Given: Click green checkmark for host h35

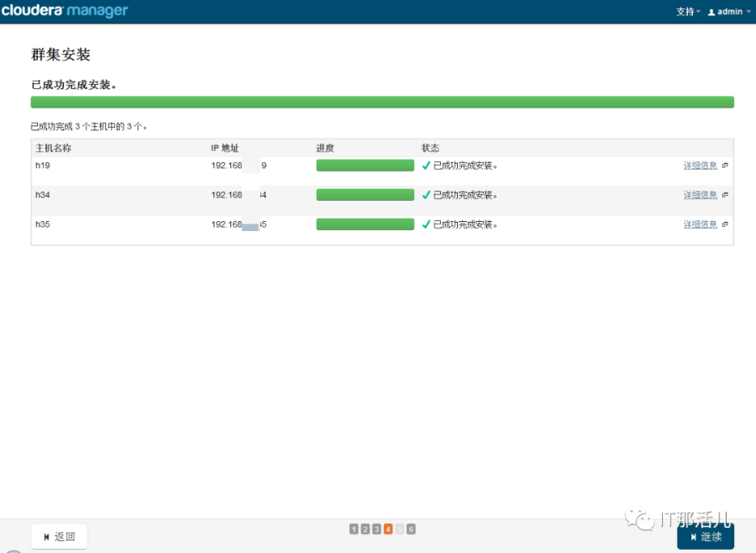Looking at the screenshot, I should pyautogui.click(x=426, y=224).
